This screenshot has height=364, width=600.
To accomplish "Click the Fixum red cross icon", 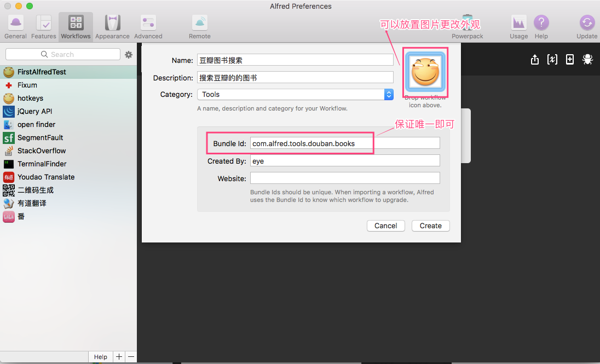I will (x=8, y=85).
